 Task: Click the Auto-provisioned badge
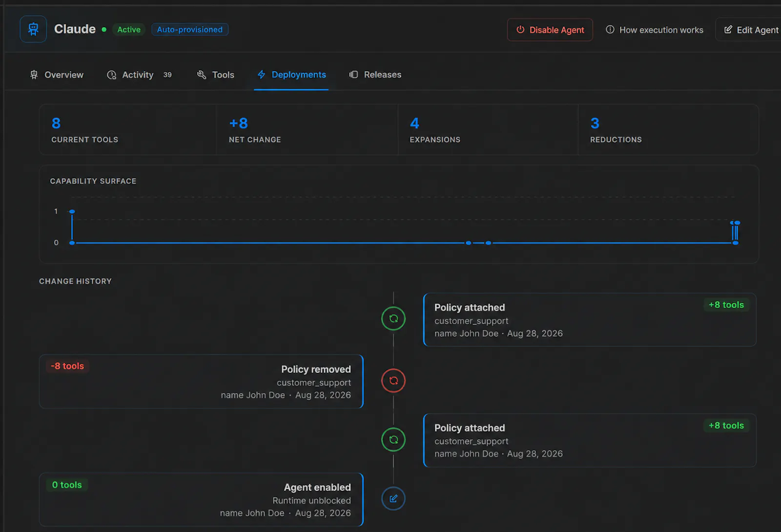tap(190, 29)
